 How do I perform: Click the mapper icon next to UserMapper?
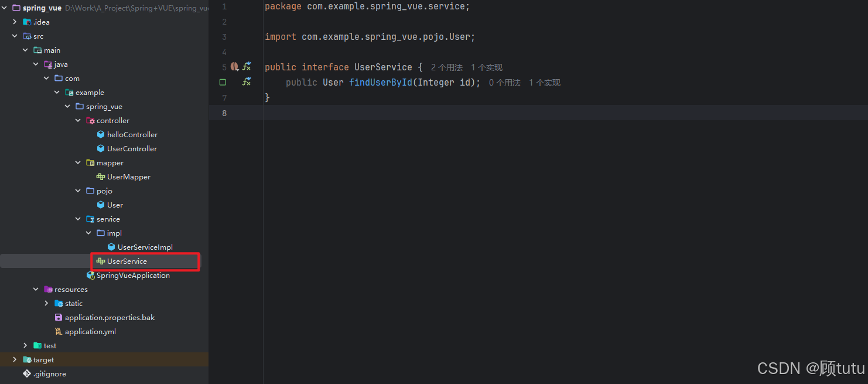(x=100, y=176)
